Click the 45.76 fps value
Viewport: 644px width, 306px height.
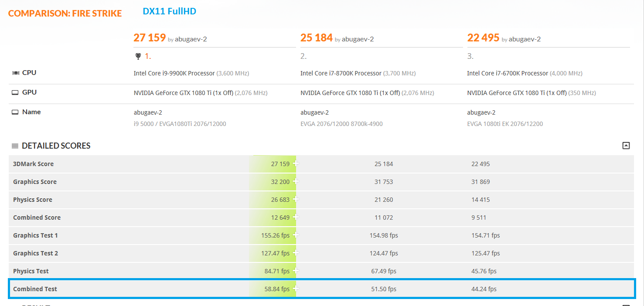[484, 271]
